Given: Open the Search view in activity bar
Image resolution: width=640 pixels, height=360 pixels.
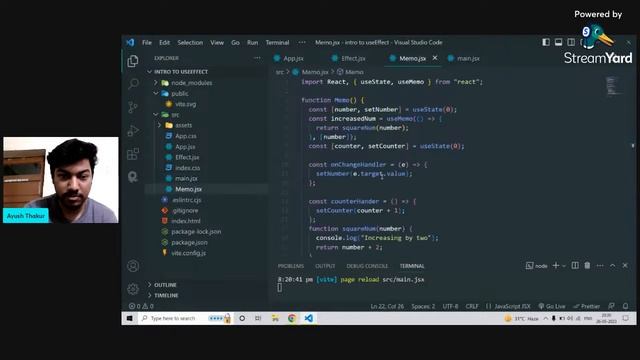Looking at the screenshot, I should coord(133,84).
